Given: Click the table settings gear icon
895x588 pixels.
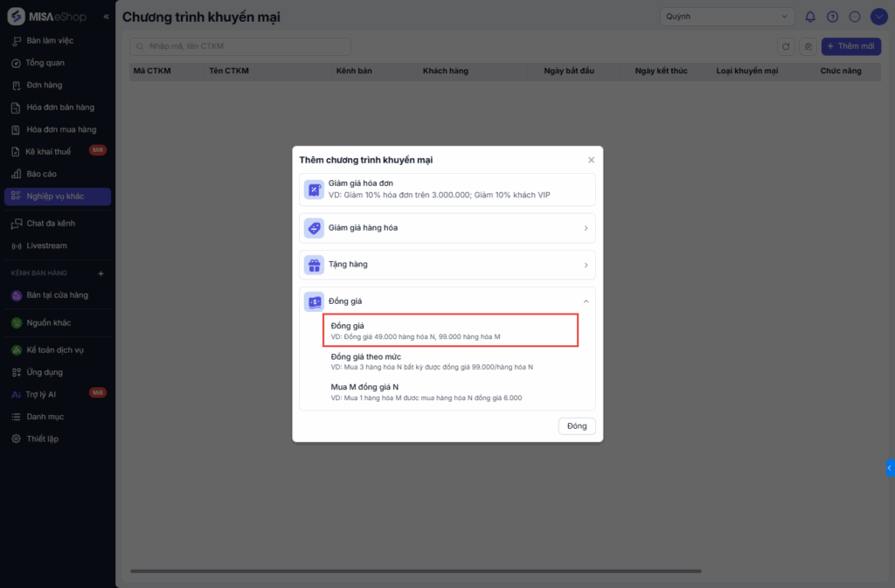Looking at the screenshot, I should coord(808,47).
